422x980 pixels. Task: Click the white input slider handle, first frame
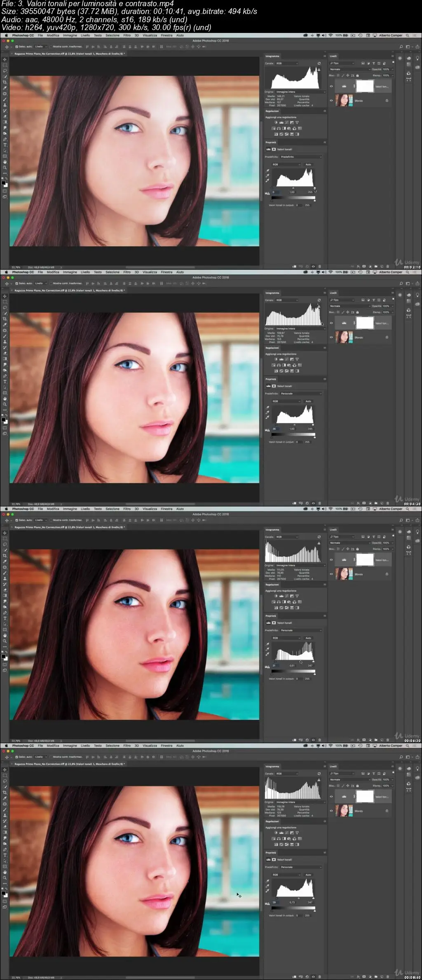pos(314,188)
